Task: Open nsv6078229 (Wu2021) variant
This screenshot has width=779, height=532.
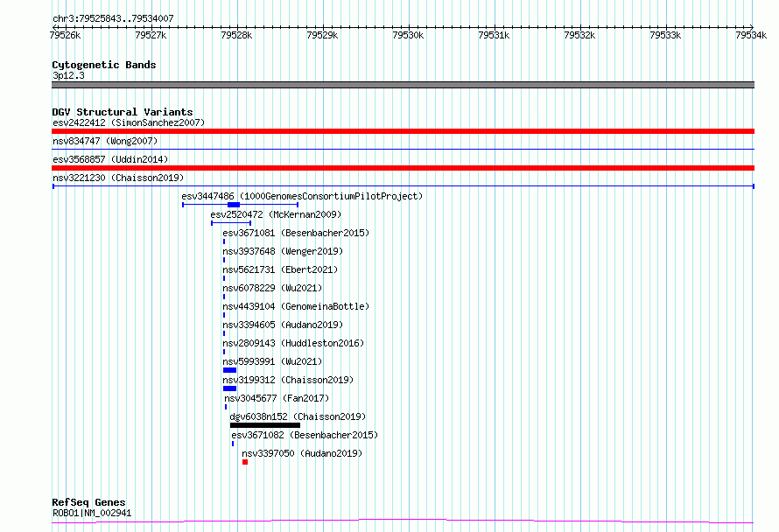Action: (x=272, y=288)
